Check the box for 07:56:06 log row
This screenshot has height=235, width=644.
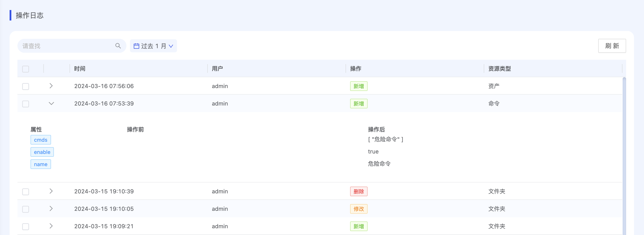[x=26, y=86]
